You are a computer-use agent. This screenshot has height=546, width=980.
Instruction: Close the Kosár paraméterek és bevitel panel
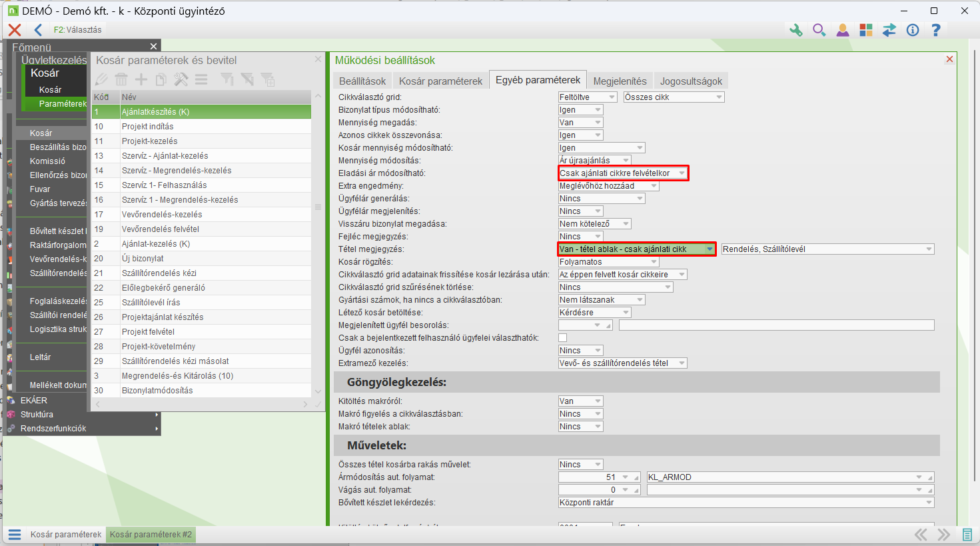(318, 59)
